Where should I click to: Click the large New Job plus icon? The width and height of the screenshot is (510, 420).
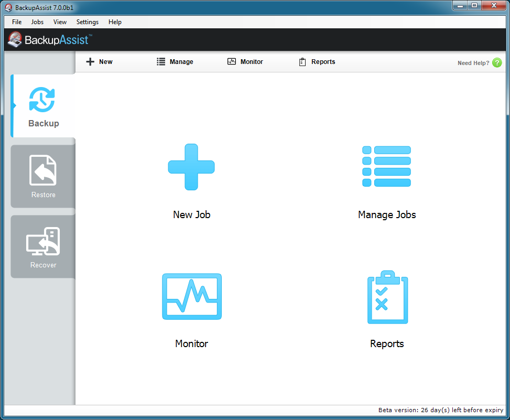coord(191,167)
